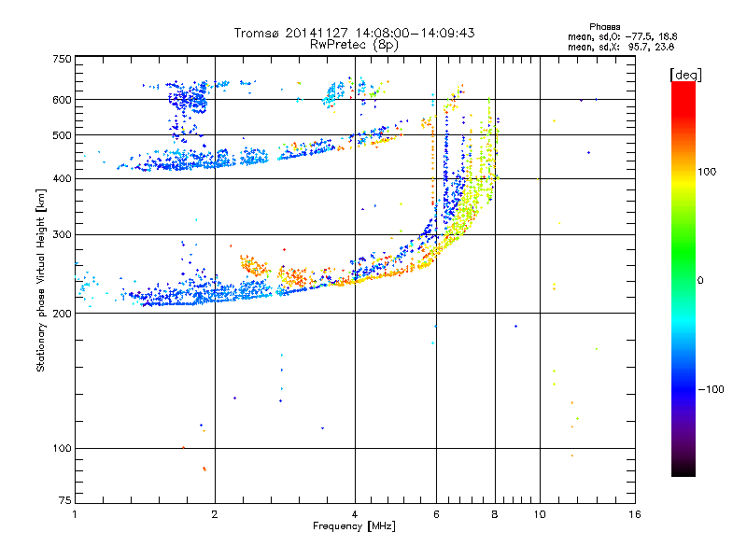Click the plot title 'Tromsø 20141127 14:08:00-14:09:43'

pyautogui.click(x=354, y=33)
